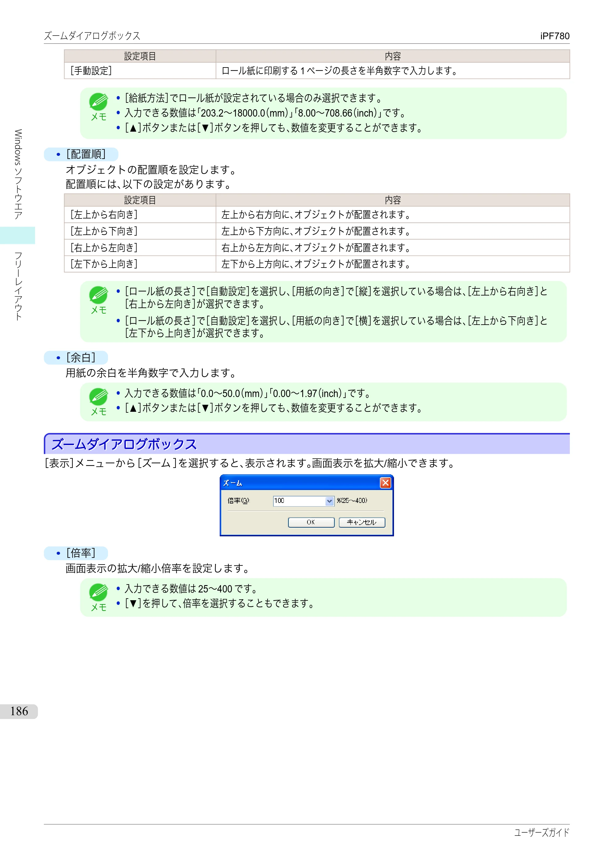Open the 倍率 dropdown arrow
Image resolution: width=614 pixels, height=868 pixels.
coord(329,501)
